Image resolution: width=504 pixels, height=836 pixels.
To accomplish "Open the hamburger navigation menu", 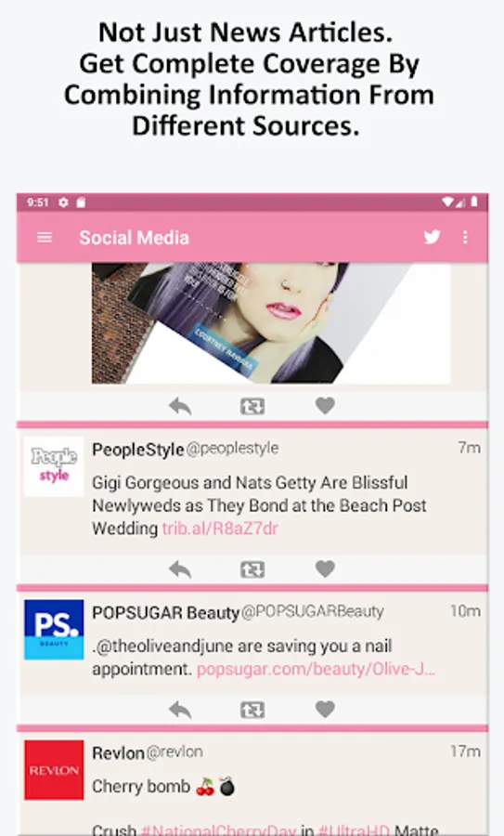I will point(45,237).
